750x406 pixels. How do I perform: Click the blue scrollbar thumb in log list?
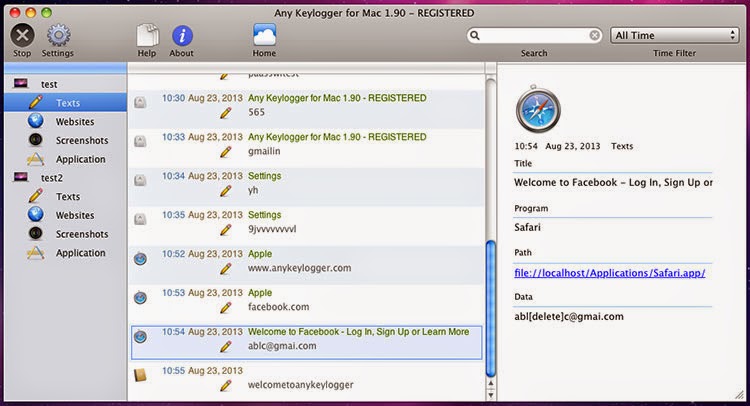click(x=490, y=308)
